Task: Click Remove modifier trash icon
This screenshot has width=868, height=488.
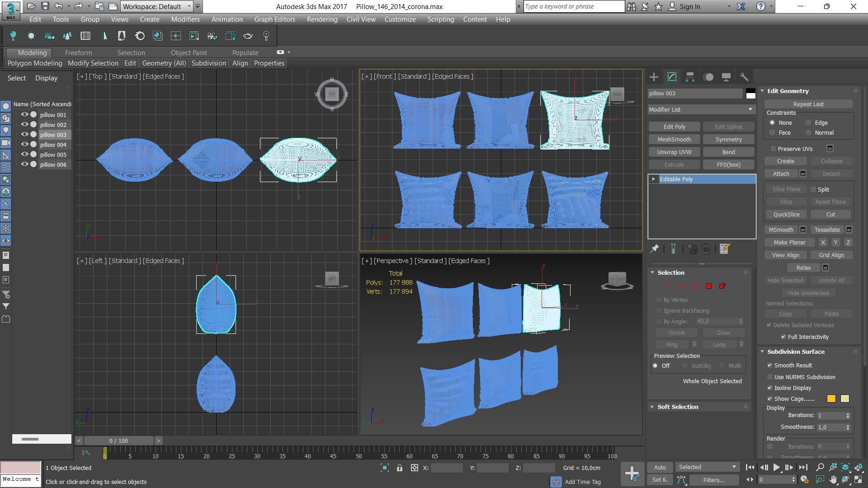Action: point(706,249)
